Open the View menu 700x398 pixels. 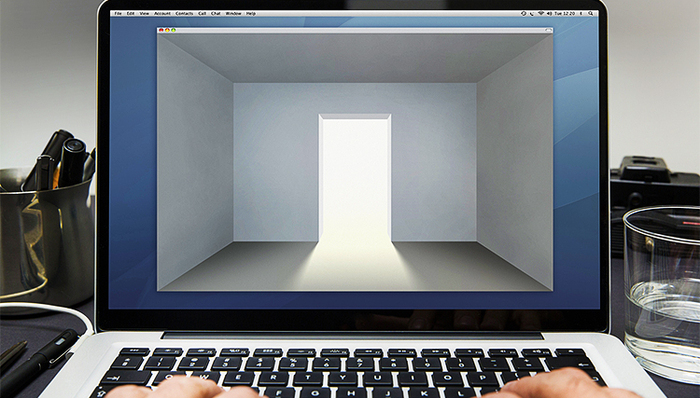144,14
